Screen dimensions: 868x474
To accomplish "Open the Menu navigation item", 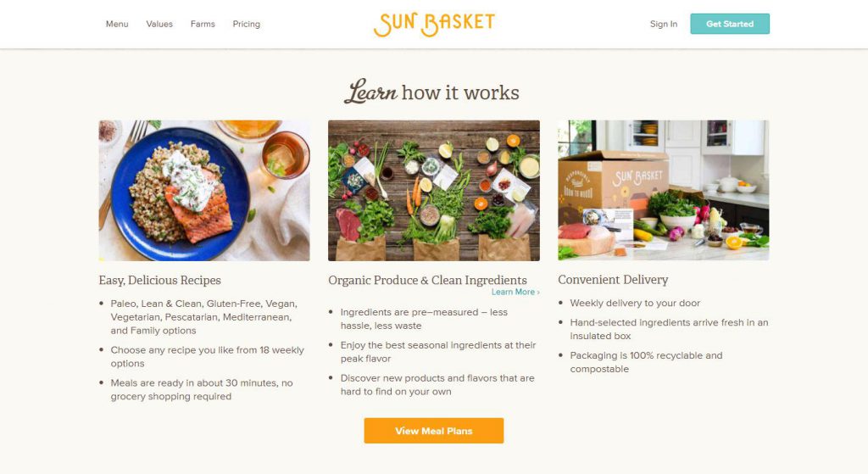I will [117, 24].
